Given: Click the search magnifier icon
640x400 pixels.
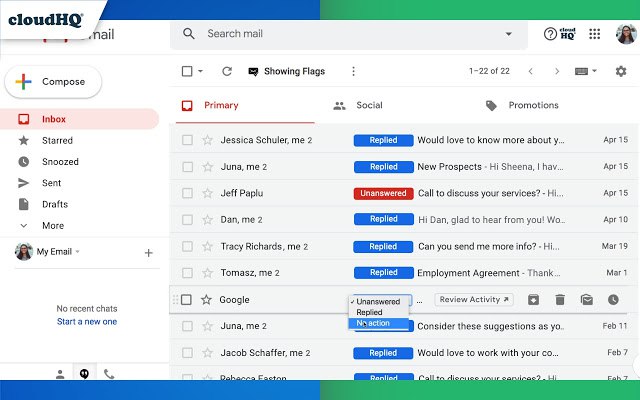Looking at the screenshot, I should [x=189, y=33].
